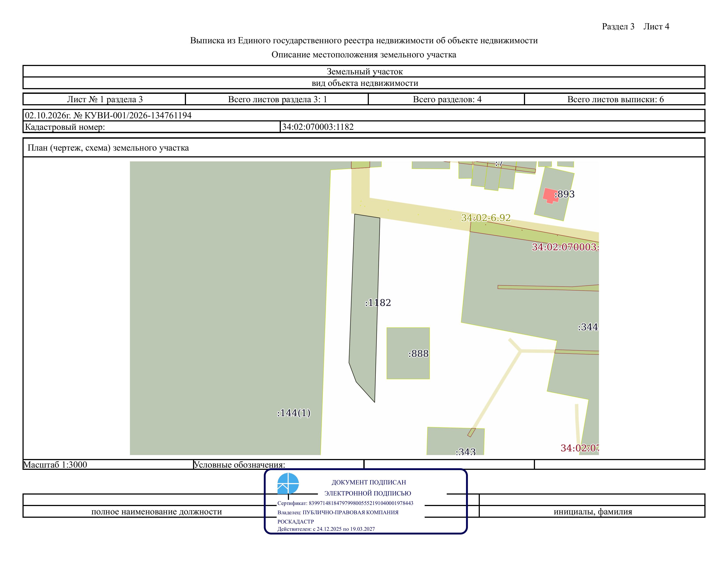
Task: Click parcel label :344 on the map
Action: pos(588,327)
